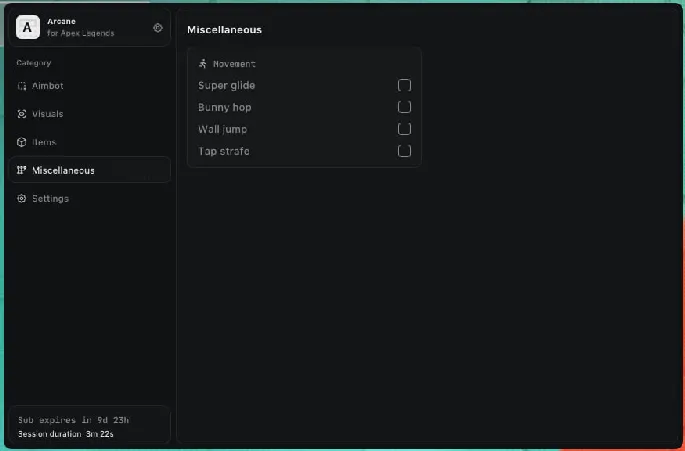The height and width of the screenshot is (451, 685).
Task: Click the "Sub expires in" status text
Action: 74,420
